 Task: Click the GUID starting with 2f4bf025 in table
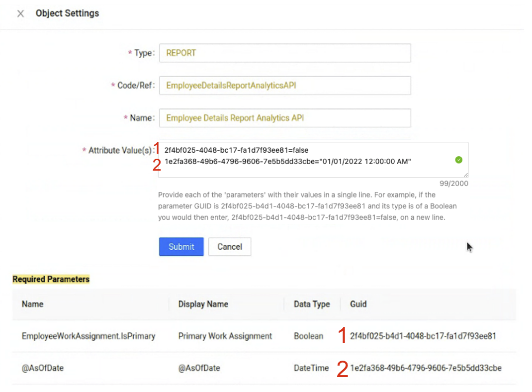pos(423,336)
